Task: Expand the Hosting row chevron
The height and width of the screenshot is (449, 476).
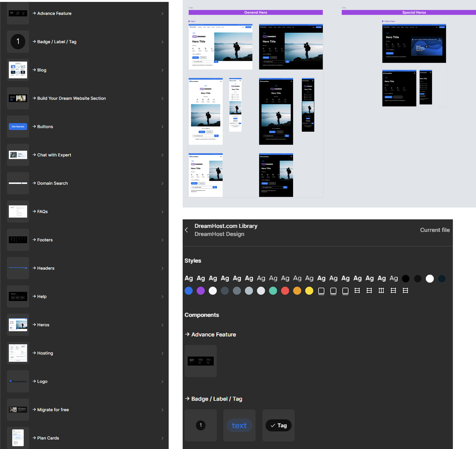Action: pos(162,353)
